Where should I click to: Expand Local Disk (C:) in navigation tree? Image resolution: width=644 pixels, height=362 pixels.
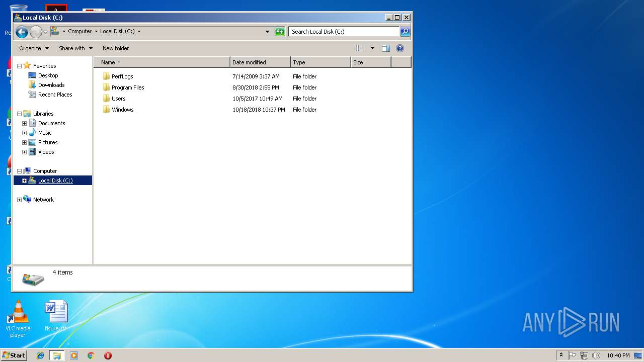click(x=24, y=180)
